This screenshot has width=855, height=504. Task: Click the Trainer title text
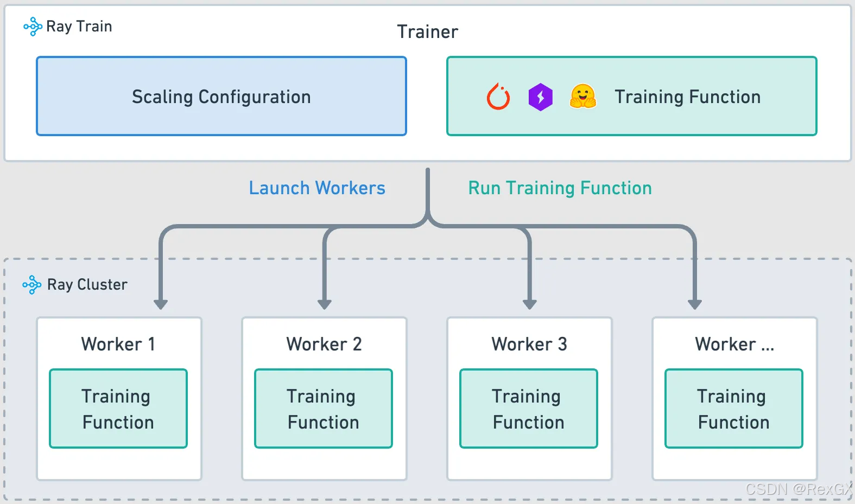[428, 32]
